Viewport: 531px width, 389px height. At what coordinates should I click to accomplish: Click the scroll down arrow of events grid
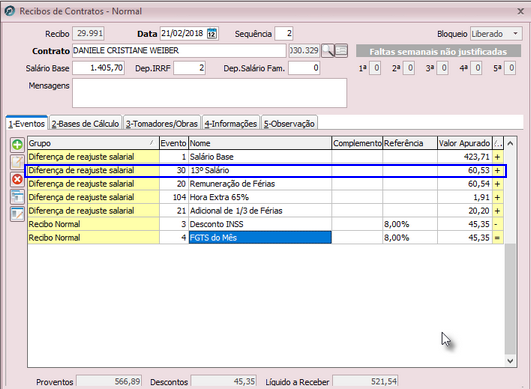coord(510,361)
